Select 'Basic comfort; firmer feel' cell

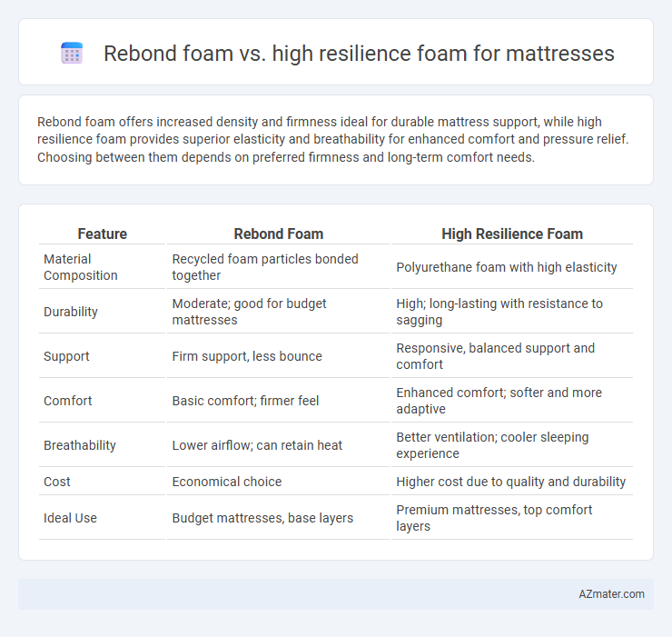point(245,401)
